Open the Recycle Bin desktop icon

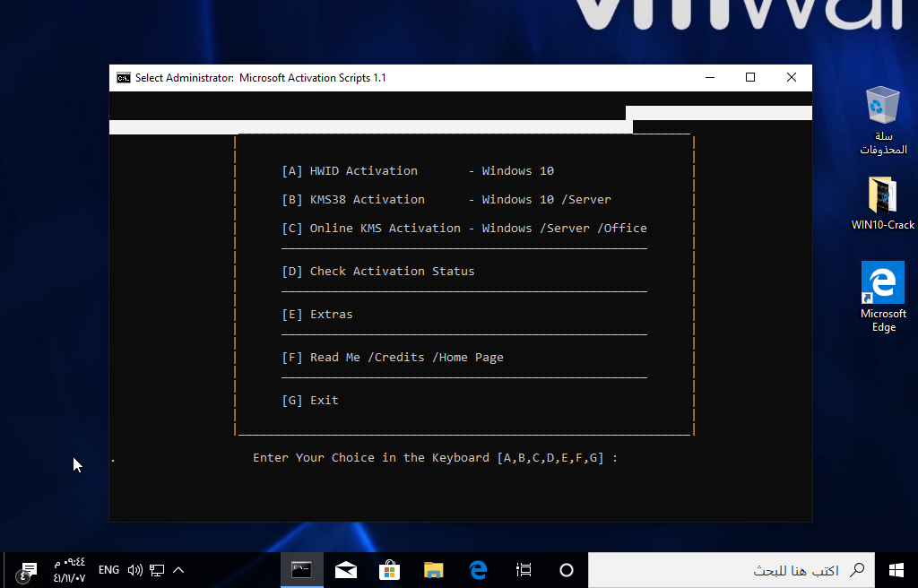883,121
